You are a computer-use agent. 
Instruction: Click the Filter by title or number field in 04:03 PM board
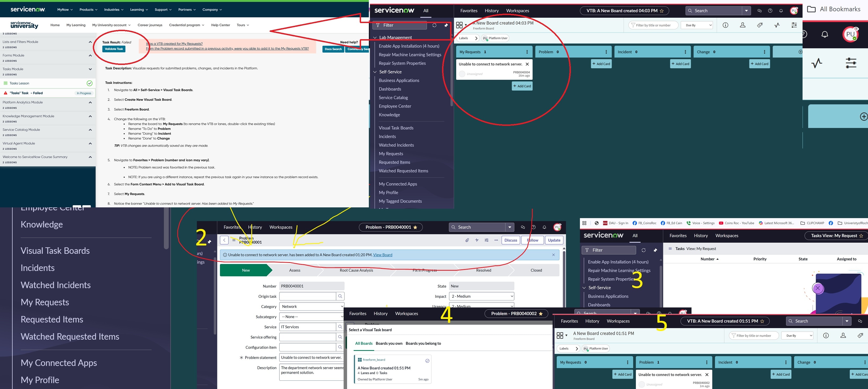coord(653,25)
